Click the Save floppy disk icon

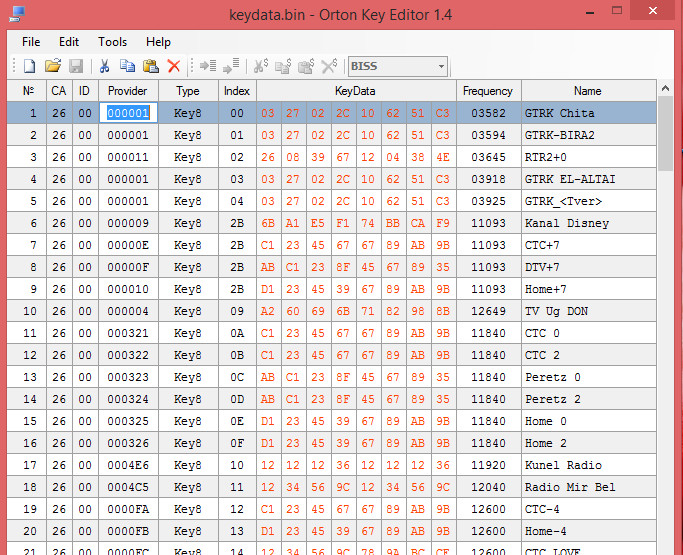pyautogui.click(x=76, y=66)
